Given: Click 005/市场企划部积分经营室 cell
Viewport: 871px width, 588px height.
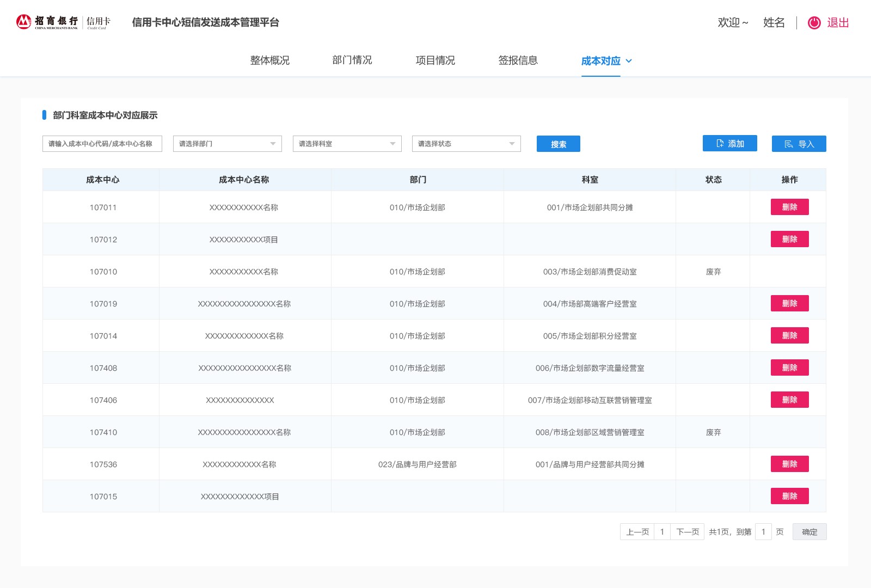Looking at the screenshot, I should pyautogui.click(x=590, y=336).
